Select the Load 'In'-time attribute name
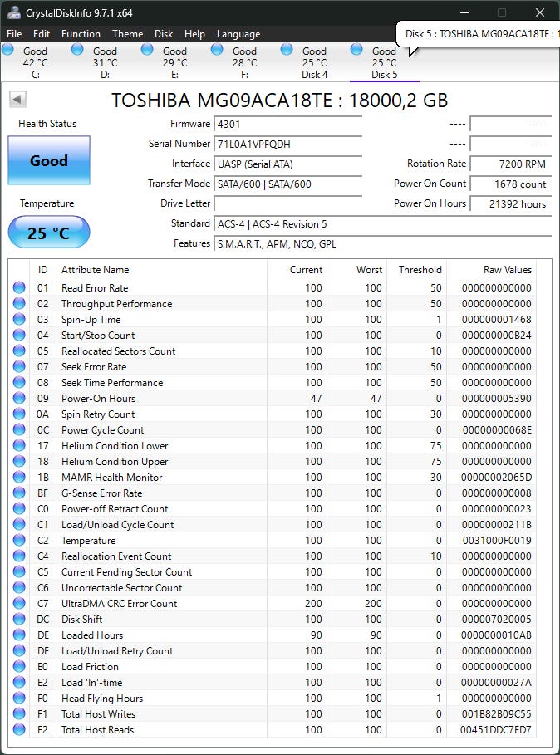The height and width of the screenshot is (755, 560). (x=92, y=683)
